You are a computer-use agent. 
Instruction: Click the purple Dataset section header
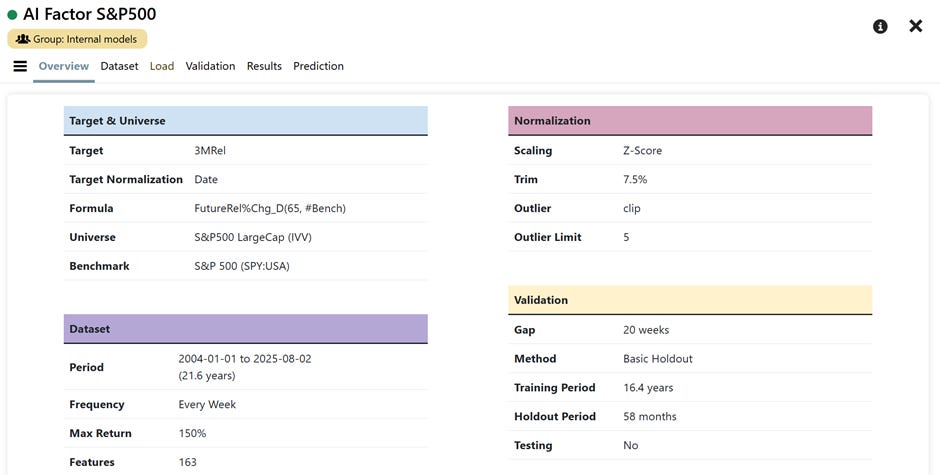[x=246, y=329]
